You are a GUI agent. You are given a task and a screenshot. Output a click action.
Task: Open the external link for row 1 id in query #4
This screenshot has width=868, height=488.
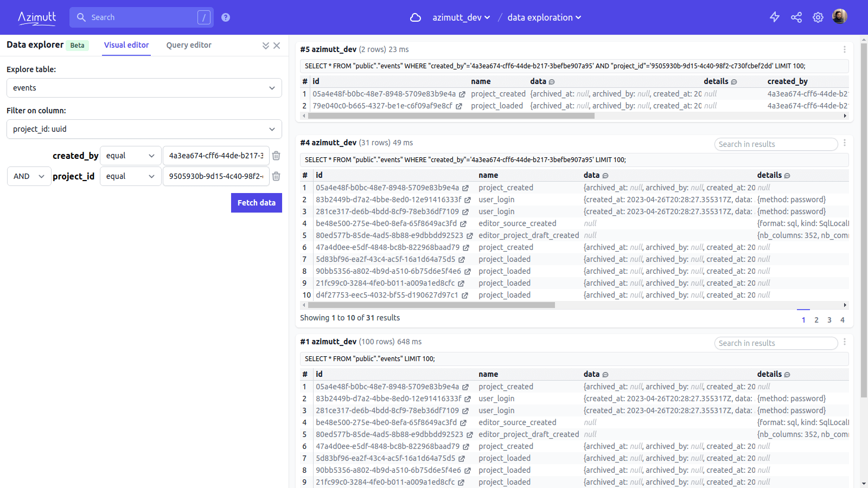click(466, 188)
